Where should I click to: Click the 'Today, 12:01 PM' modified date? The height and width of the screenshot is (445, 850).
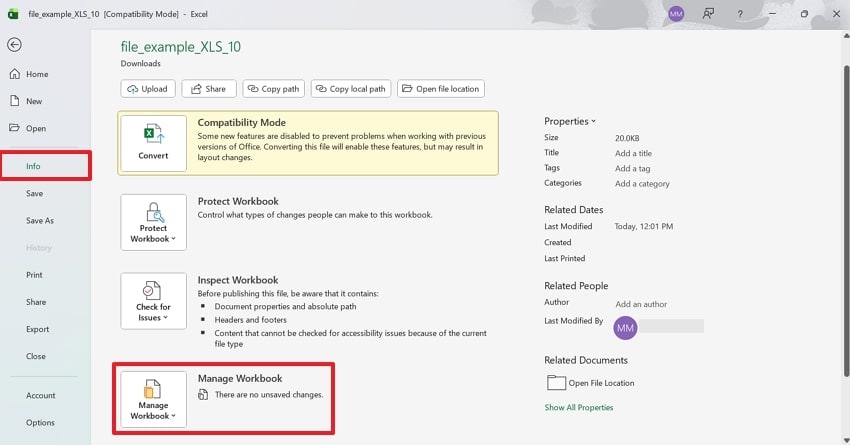pos(643,227)
